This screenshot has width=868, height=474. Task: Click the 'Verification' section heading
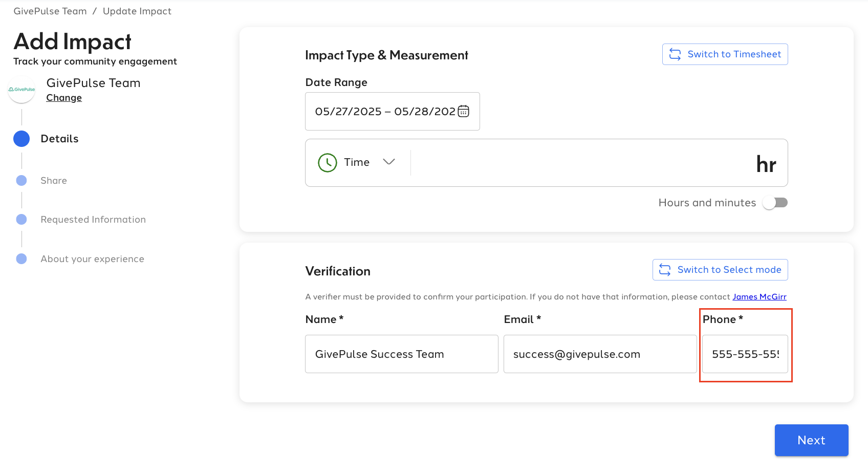click(x=338, y=271)
